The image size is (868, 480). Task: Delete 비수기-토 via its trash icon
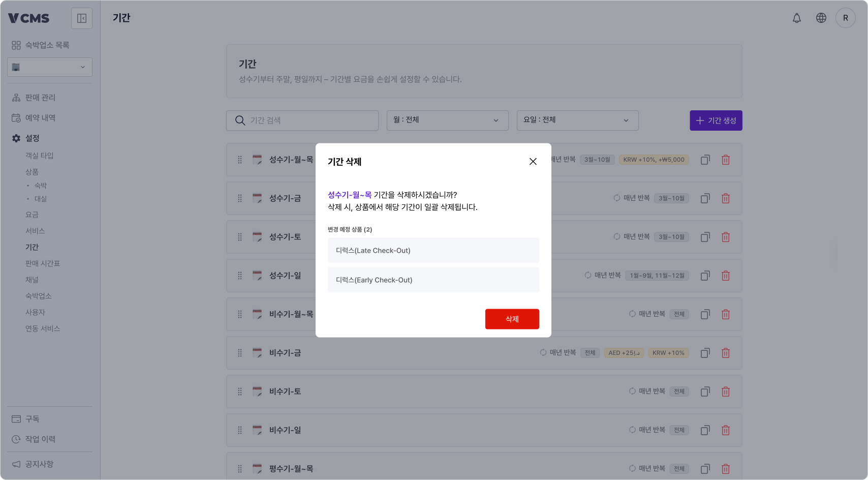click(x=725, y=392)
